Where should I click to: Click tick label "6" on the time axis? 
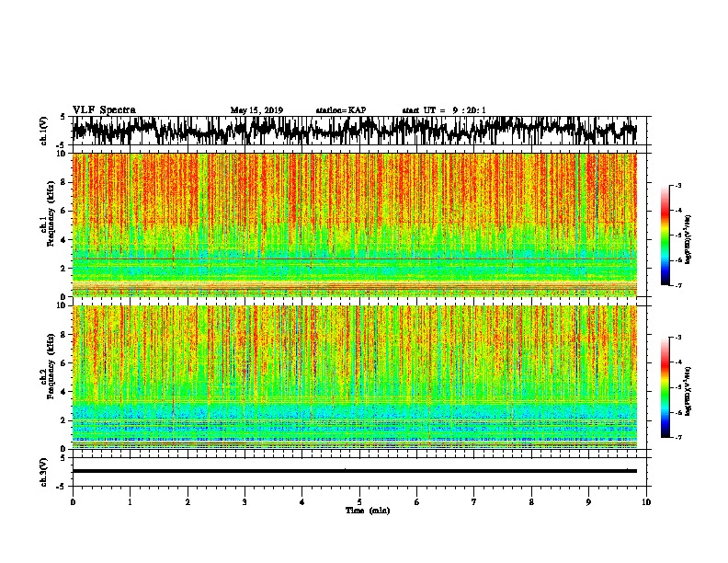(x=416, y=502)
